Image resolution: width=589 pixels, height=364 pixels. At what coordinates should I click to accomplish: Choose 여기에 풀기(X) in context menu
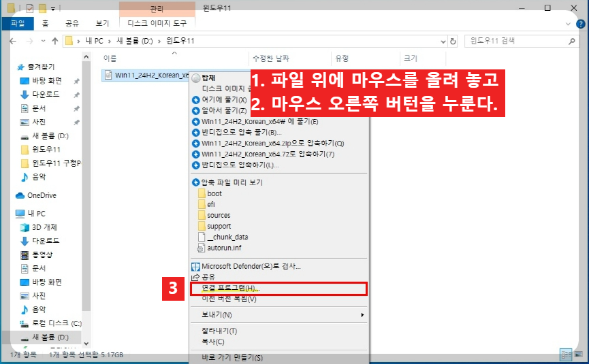pyautogui.click(x=224, y=99)
